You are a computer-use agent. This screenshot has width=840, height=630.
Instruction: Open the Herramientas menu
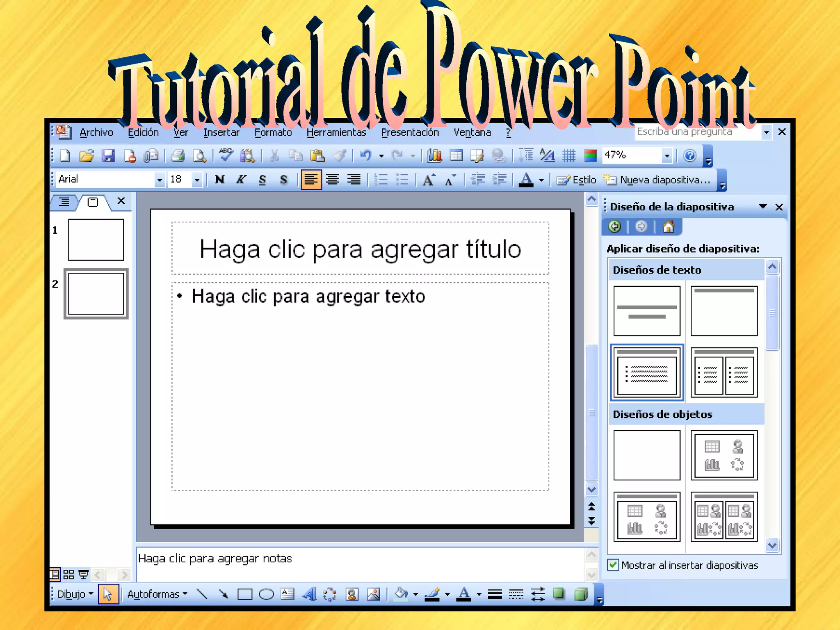tap(336, 132)
